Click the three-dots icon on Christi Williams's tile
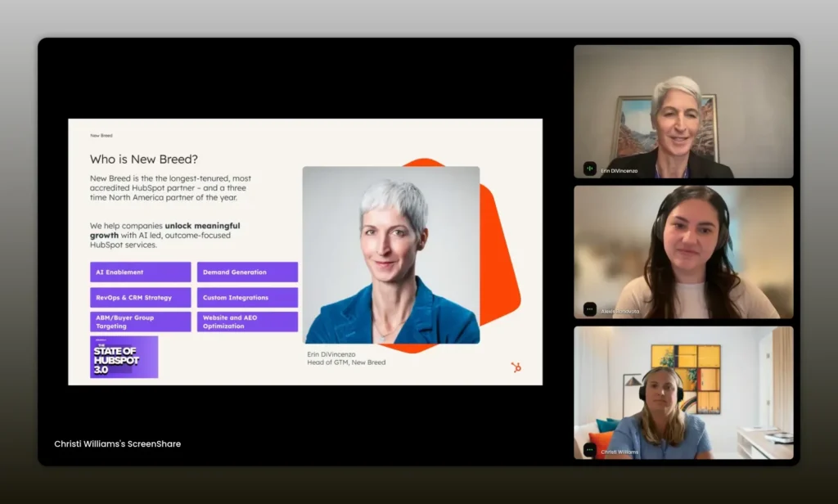 [589, 449]
